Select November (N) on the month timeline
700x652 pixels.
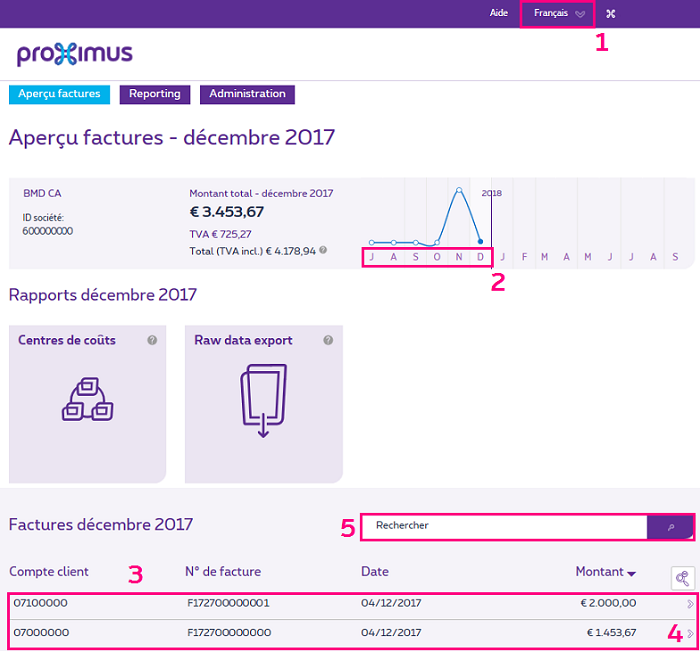pos(459,257)
